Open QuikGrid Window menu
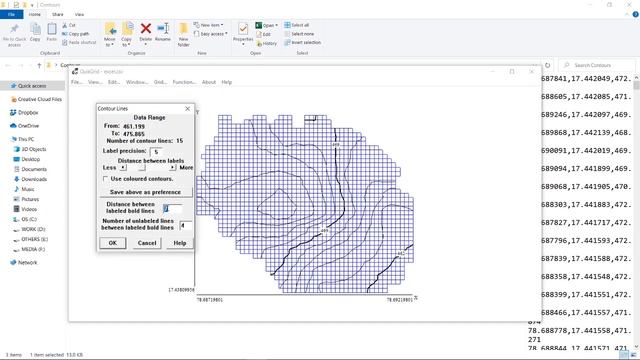Viewport: 640px width, 360px height. 137,82
